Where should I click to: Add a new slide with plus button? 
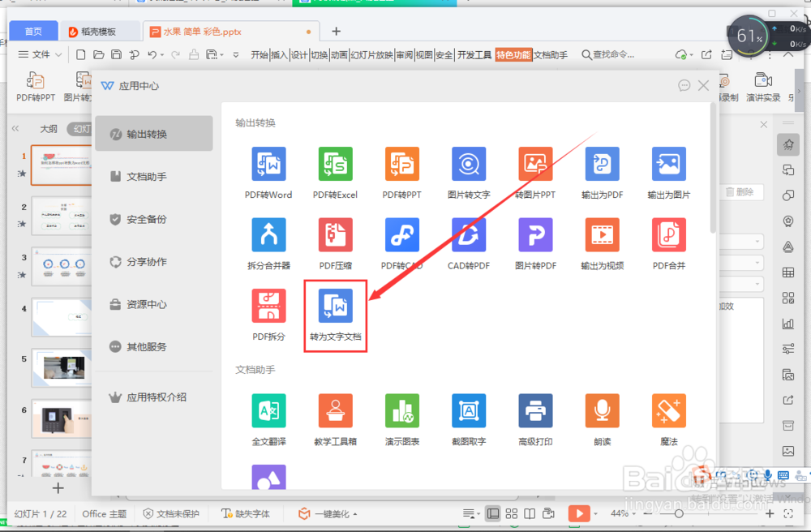click(58, 487)
